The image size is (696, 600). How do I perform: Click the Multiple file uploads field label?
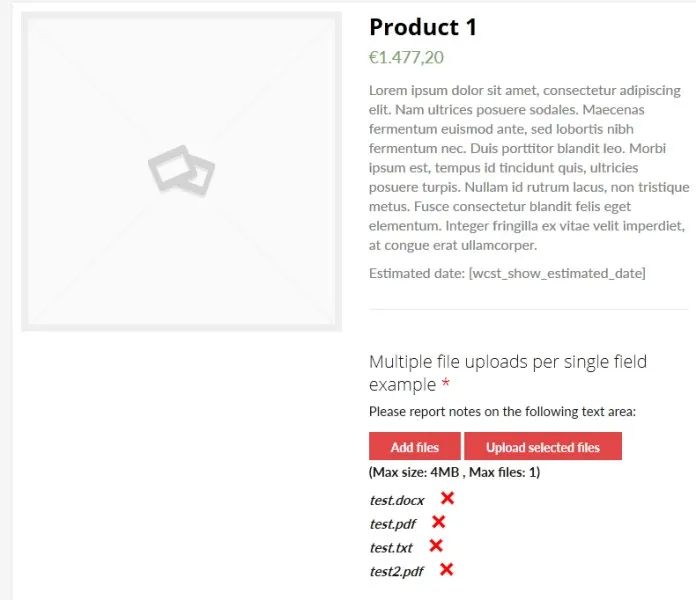[507, 372]
